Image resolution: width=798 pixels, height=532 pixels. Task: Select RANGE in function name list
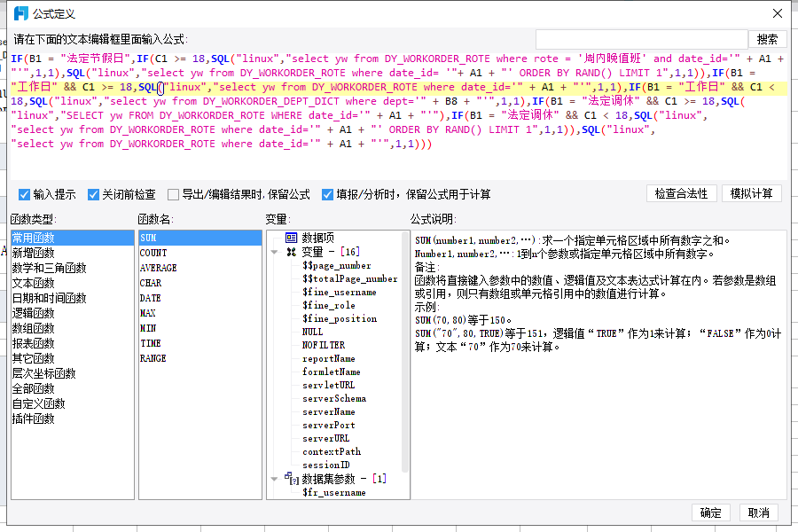[200, 358]
